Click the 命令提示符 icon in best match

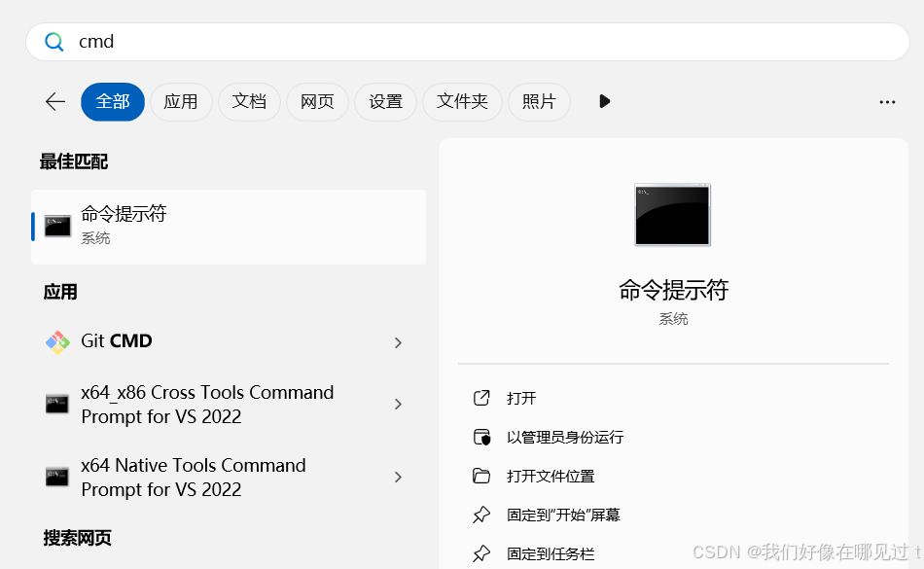click(57, 227)
